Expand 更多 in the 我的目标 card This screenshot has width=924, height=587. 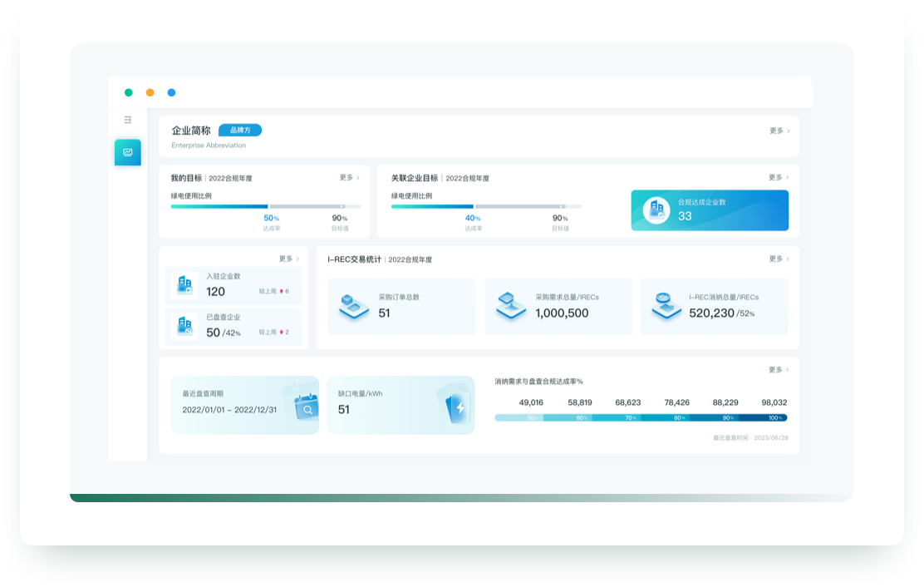coord(349,177)
